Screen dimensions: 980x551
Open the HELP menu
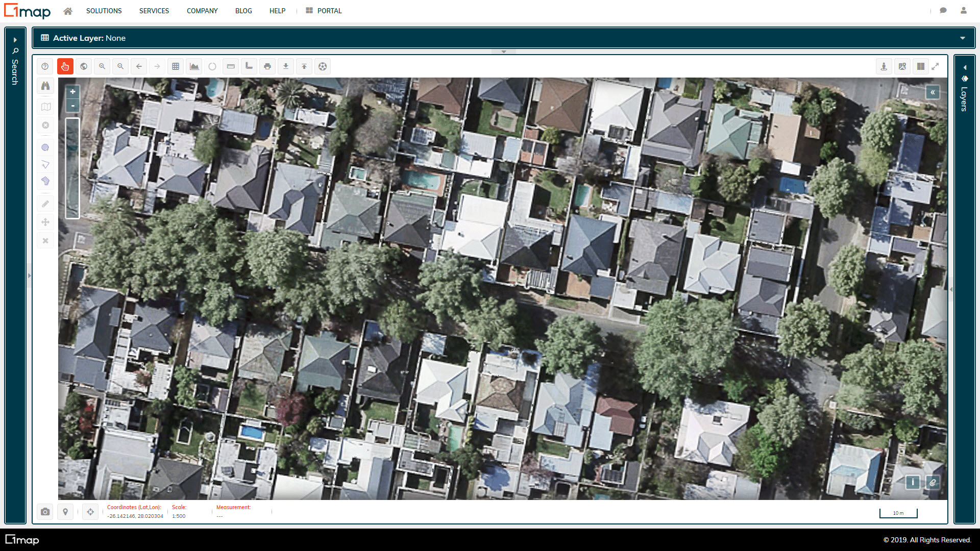tap(277, 11)
